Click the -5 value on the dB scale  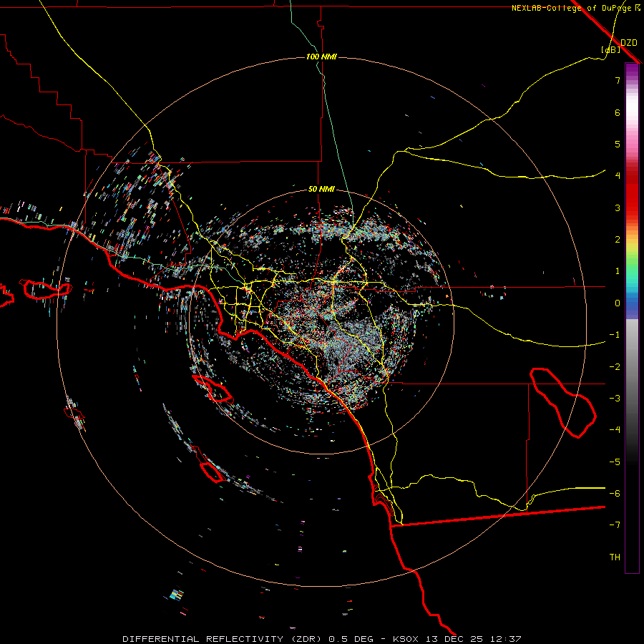615,462
